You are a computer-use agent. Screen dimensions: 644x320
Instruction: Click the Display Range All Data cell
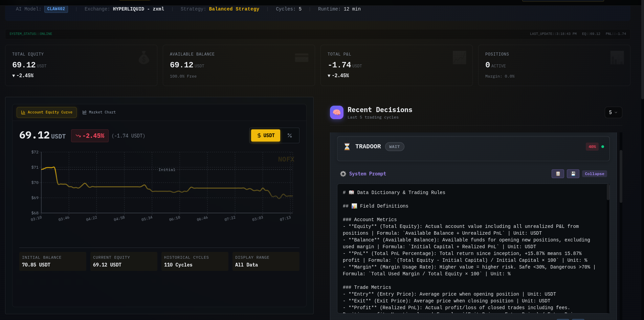pyautogui.click(x=266, y=261)
